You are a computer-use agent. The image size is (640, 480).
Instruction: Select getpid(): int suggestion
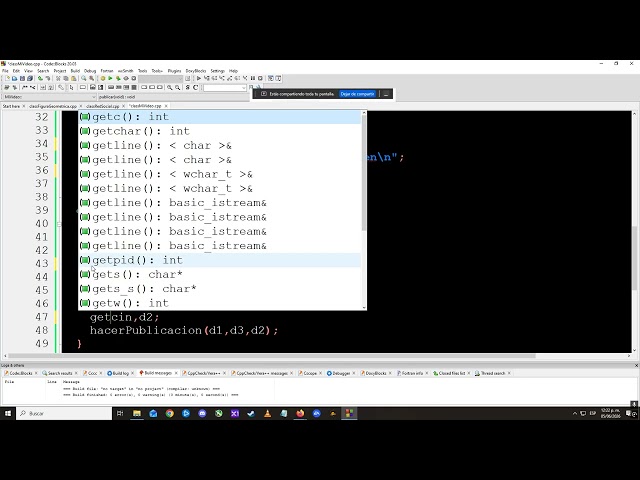(x=220, y=260)
